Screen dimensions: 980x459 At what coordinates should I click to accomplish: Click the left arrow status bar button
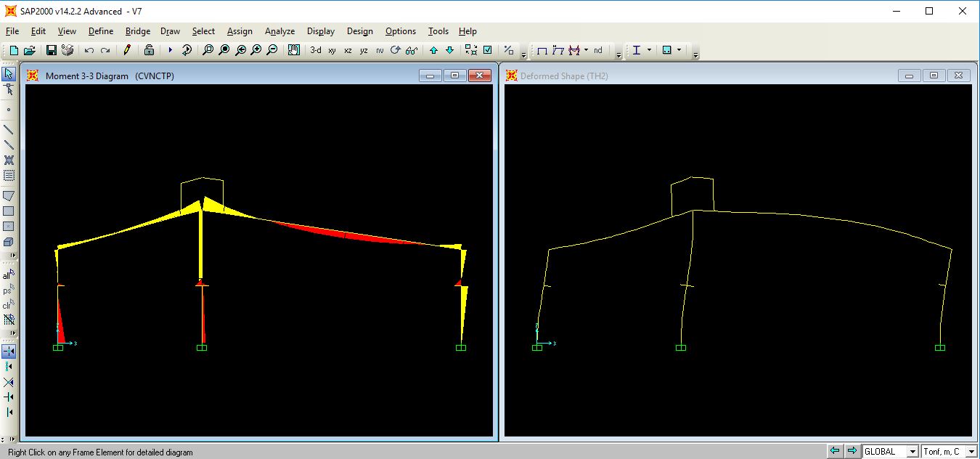coord(836,452)
